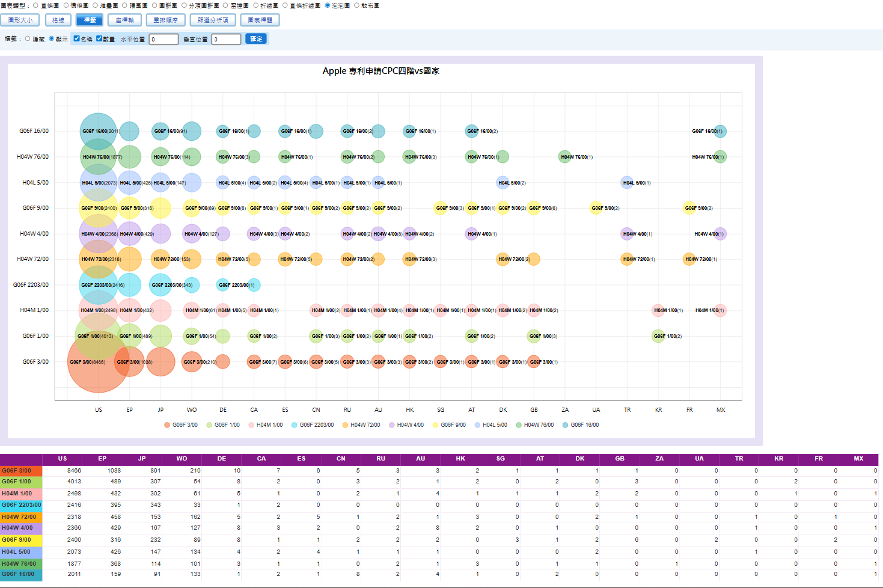Set labels to 隱藏

(x=28, y=38)
